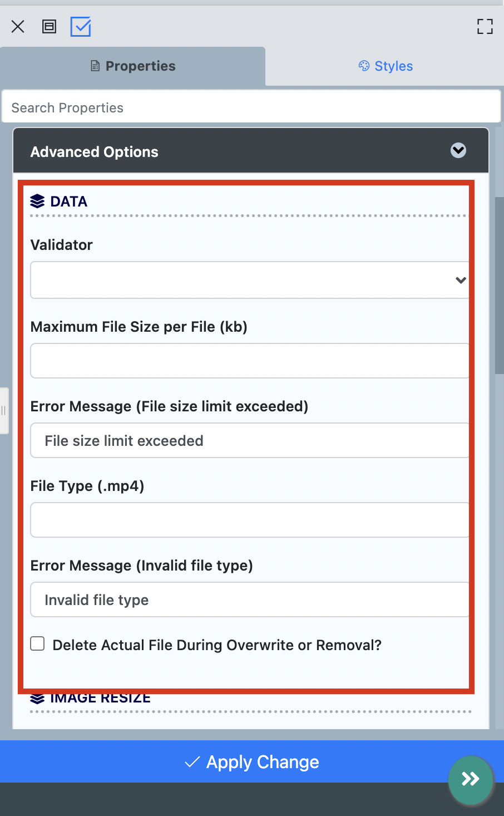Click the IMAGE RESIZE section layers icon
This screenshot has height=816, width=504.
click(x=37, y=699)
